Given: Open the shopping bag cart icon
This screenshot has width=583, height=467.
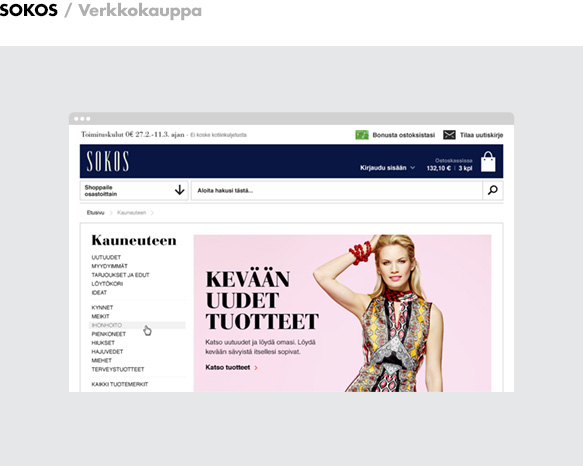Looking at the screenshot, I should [x=488, y=162].
